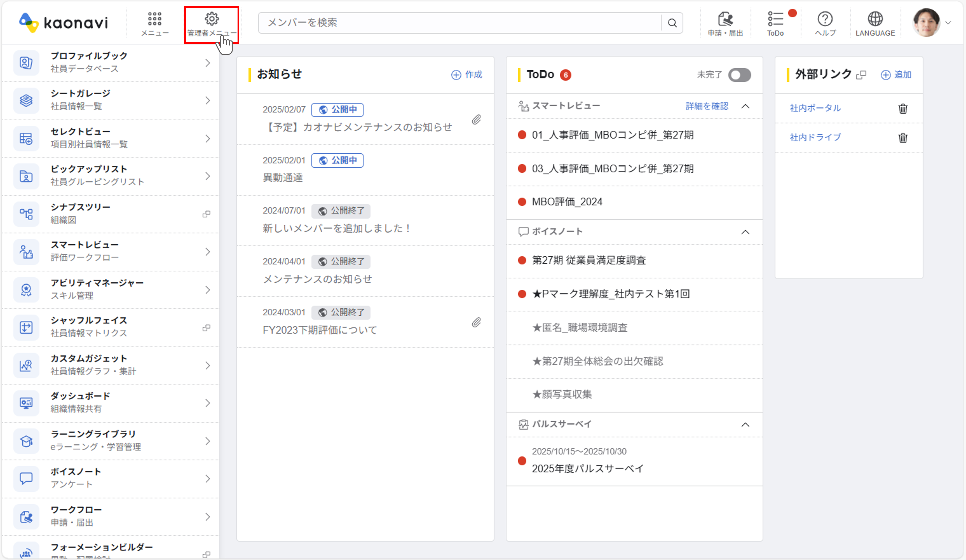Collapse the パルスサーベイ ToDo section
The height and width of the screenshot is (560, 966).
[x=745, y=425]
